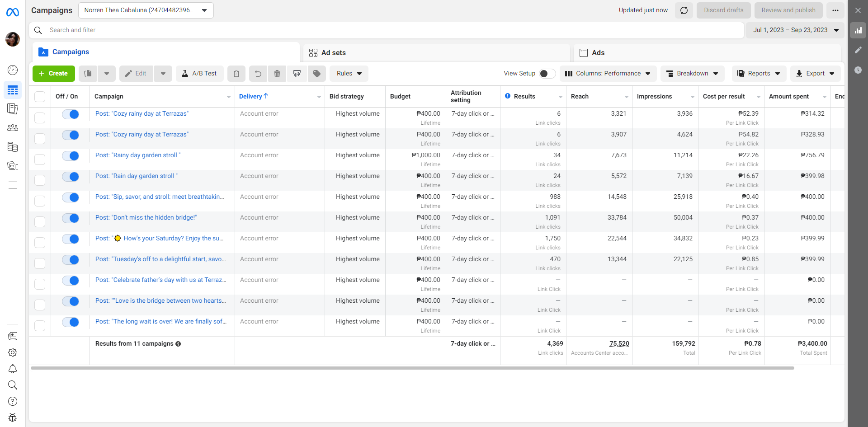Open the Breakdown dropdown
This screenshot has height=427, width=868.
(692, 74)
